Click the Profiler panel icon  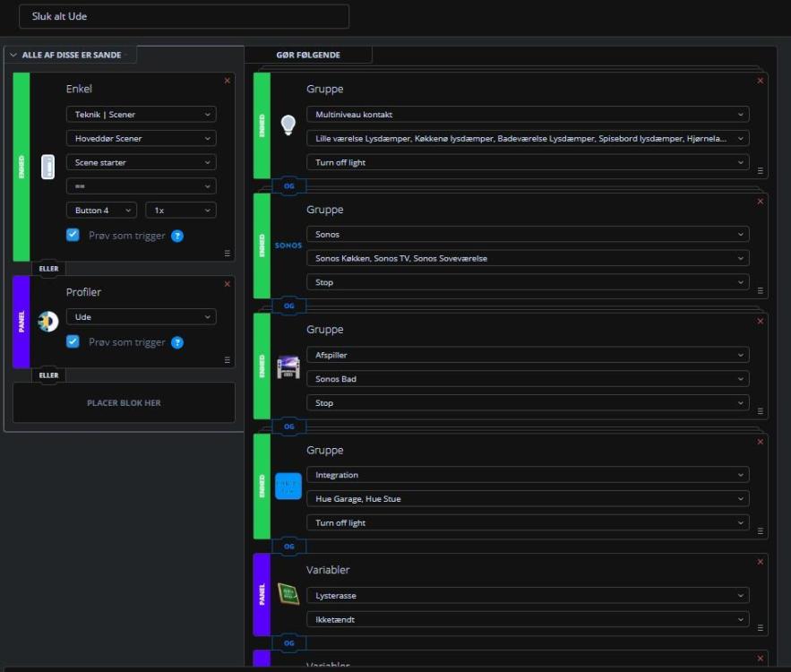(x=47, y=322)
